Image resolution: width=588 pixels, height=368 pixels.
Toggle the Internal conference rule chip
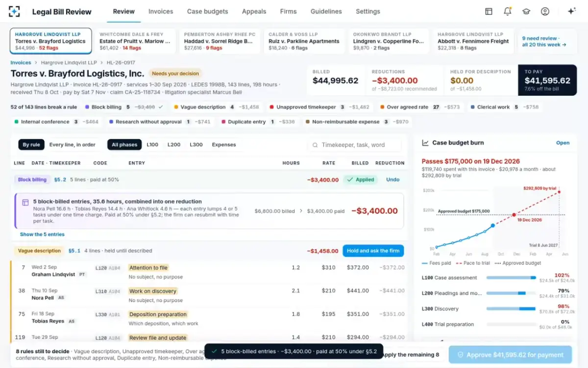click(56, 122)
